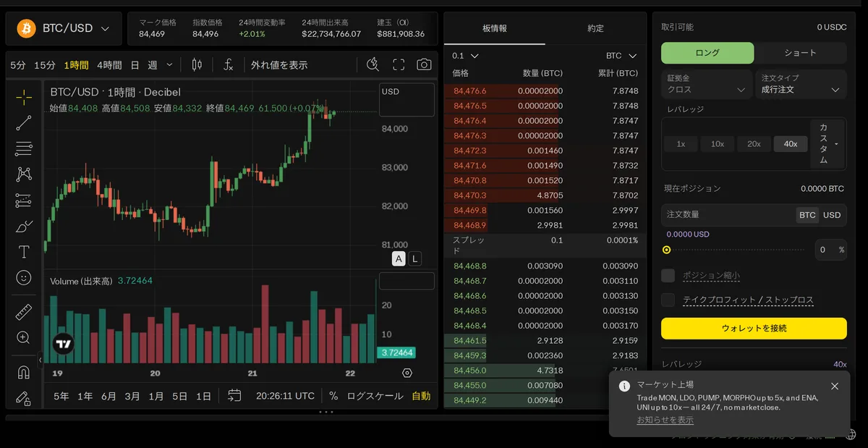Open the emoji icons tool
This screenshot has width=868, height=448.
24,278
